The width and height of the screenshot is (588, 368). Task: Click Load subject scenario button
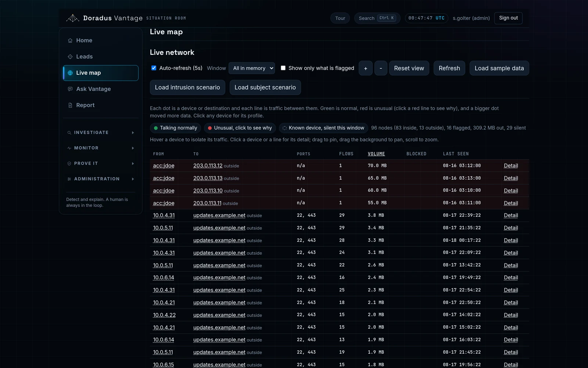coord(265,87)
